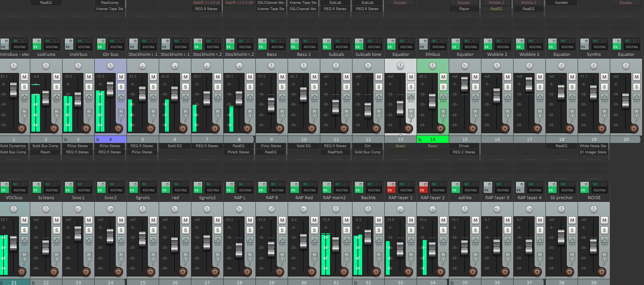Click the Svoc2 track name label

tap(111, 198)
